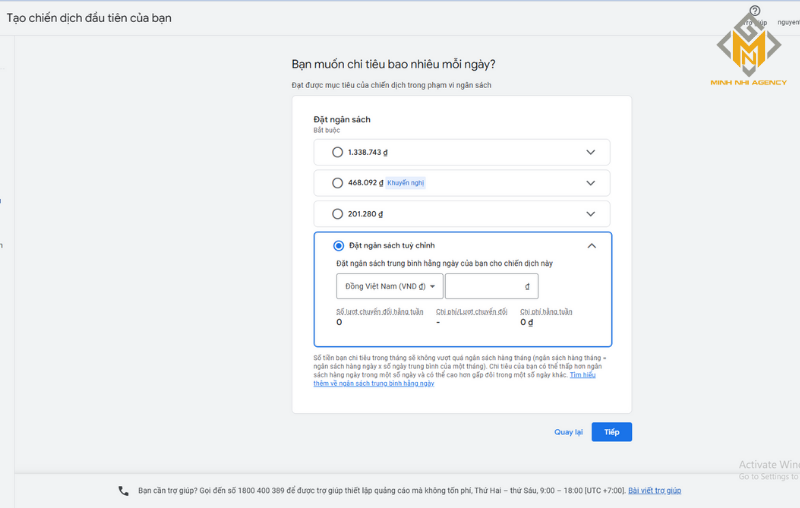Click the Tiếp button
Image resolution: width=800 pixels, height=508 pixels.
pyautogui.click(x=612, y=432)
